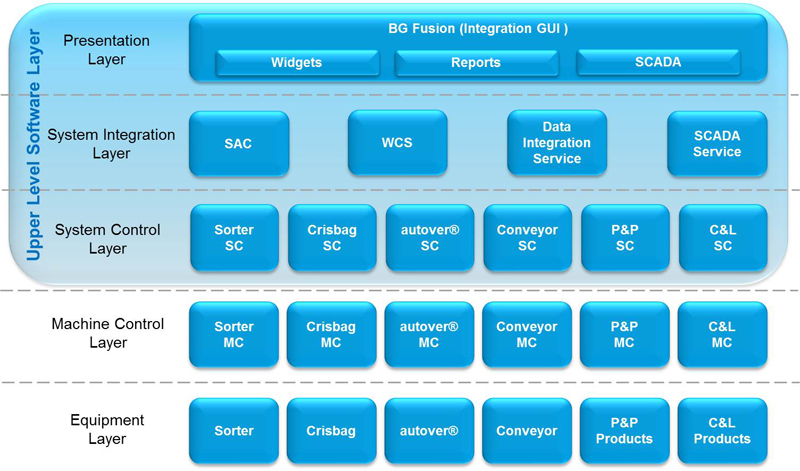Click the Machine Control Layer label
The width and height of the screenshot is (800, 471).
[108, 333]
